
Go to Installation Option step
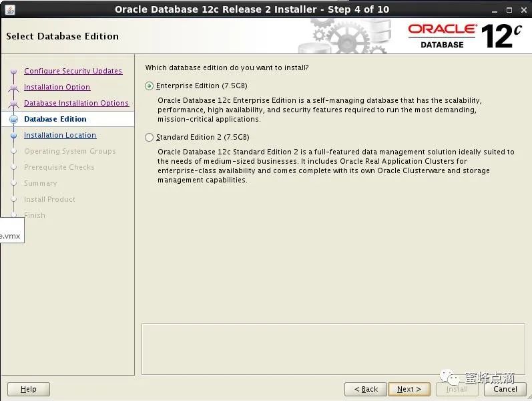(x=57, y=87)
